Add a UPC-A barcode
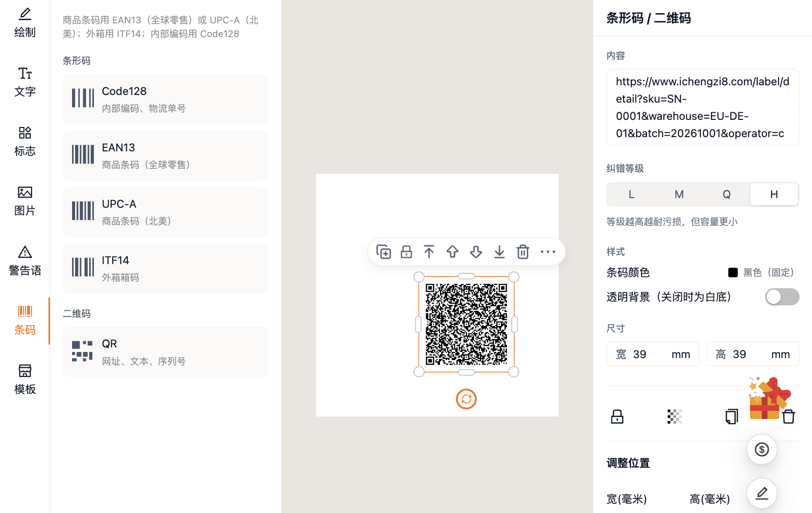Image resolution: width=812 pixels, height=513 pixels. click(165, 212)
